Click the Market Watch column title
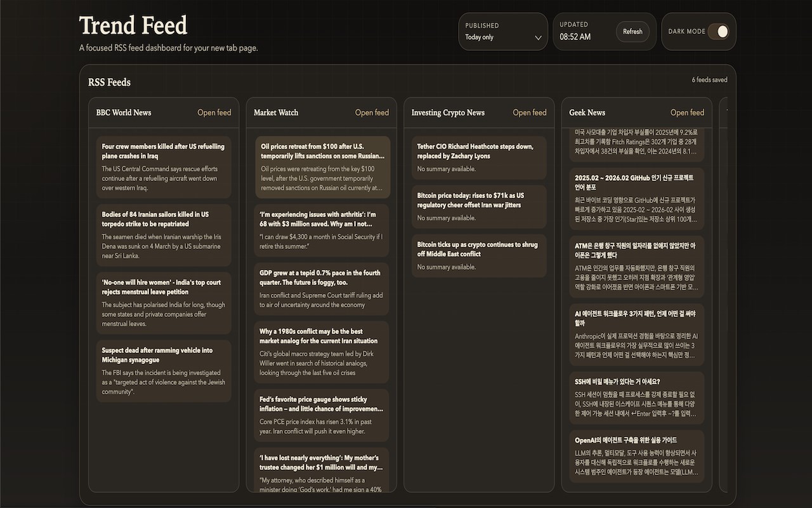 pyautogui.click(x=276, y=112)
